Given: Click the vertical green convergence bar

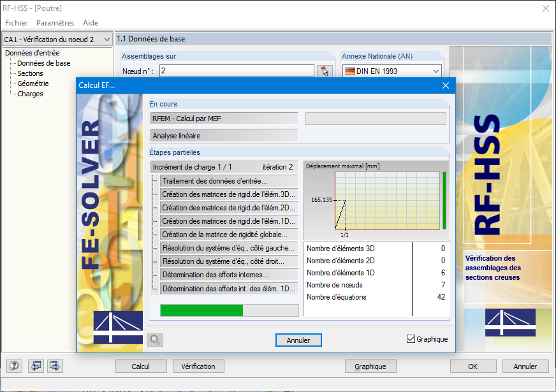Looking at the screenshot, I should click(444, 201).
